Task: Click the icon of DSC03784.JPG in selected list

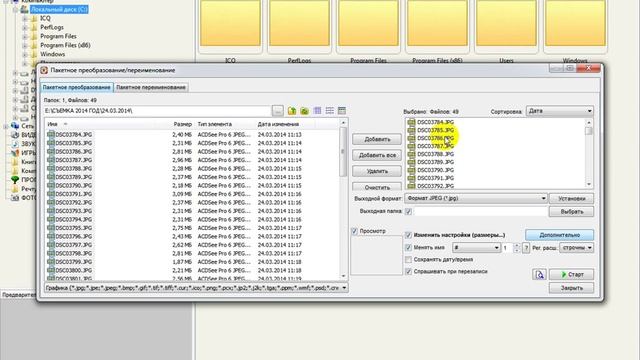Action: [411, 122]
